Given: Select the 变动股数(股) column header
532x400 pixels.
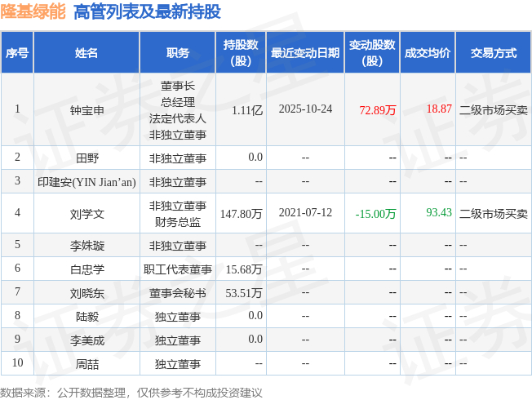Looking at the screenshot, I should click(372, 52).
